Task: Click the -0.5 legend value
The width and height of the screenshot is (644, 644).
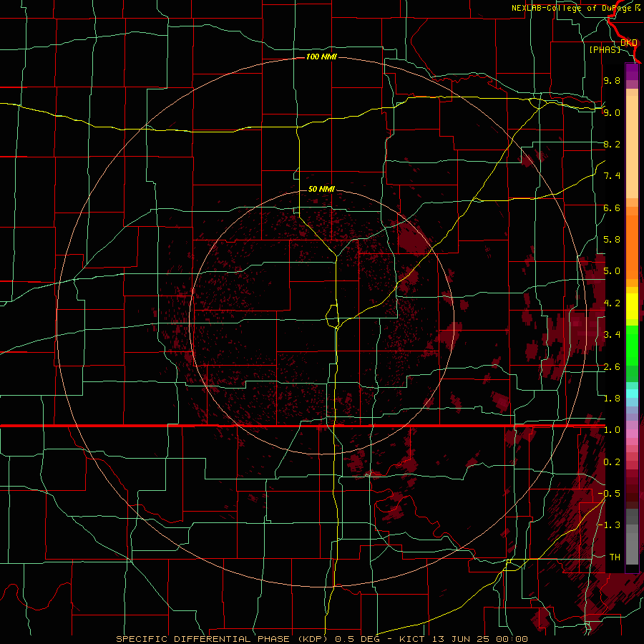Action: (x=610, y=494)
